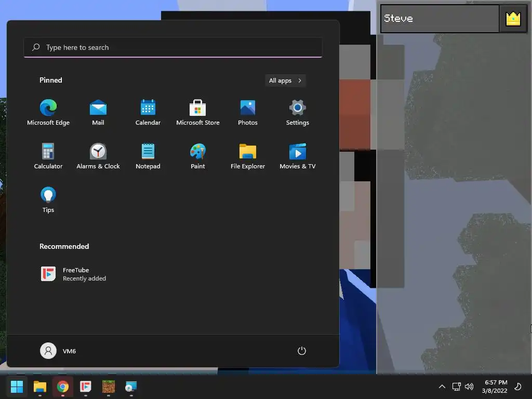Click the Recently added text under FreeTube
This screenshot has width=532, height=399.
coord(85,278)
